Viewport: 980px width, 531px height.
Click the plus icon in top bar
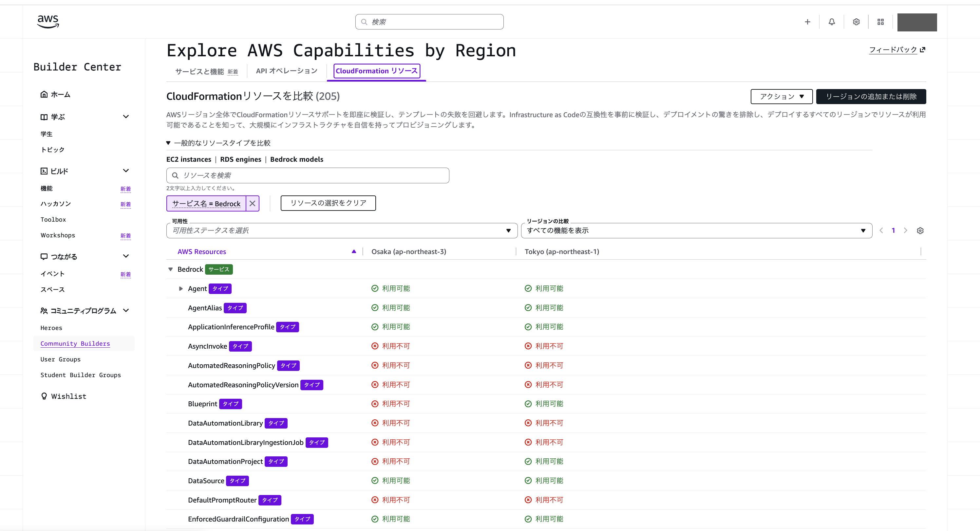coord(807,22)
